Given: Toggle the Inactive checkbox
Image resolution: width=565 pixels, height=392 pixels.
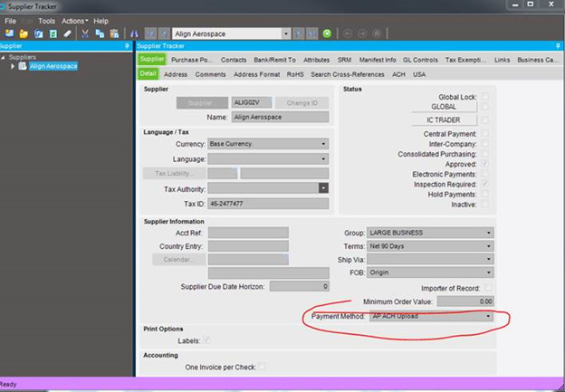Looking at the screenshot, I should [x=485, y=205].
